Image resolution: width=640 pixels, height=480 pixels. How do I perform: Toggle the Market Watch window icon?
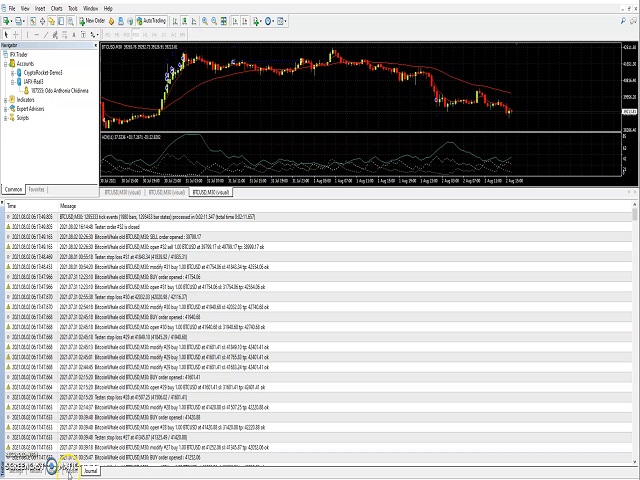coord(33,21)
